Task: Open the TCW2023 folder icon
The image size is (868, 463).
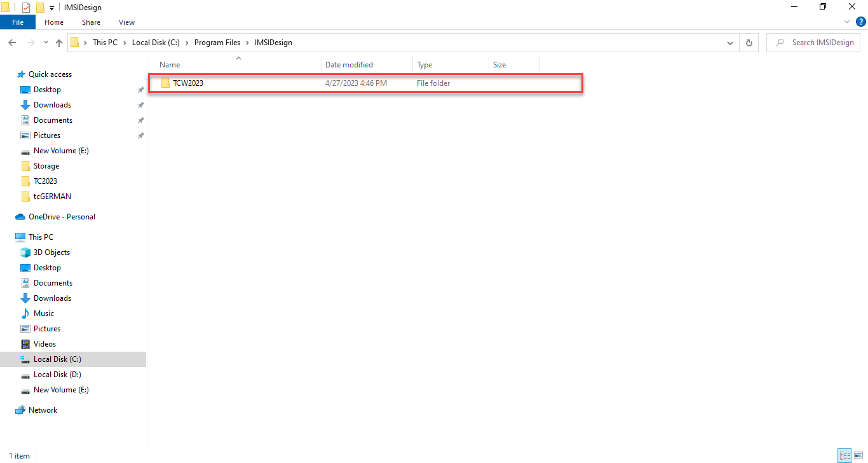Action: [165, 83]
